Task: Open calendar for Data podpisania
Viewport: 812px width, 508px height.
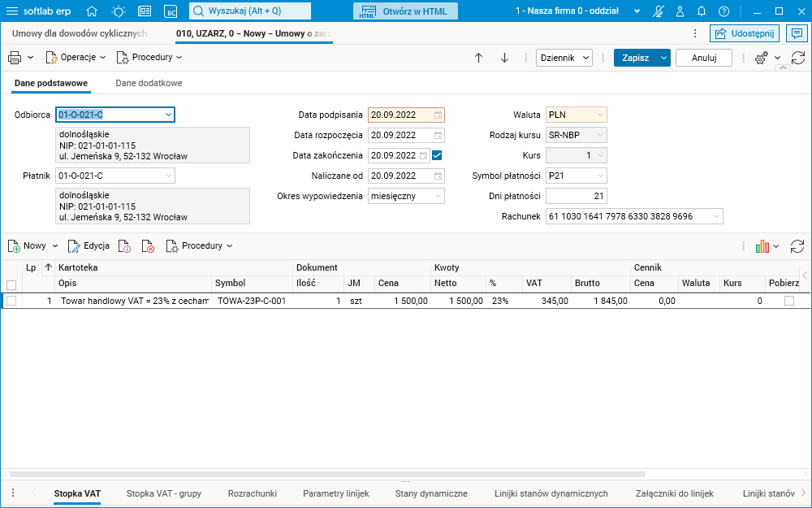Action: point(438,115)
